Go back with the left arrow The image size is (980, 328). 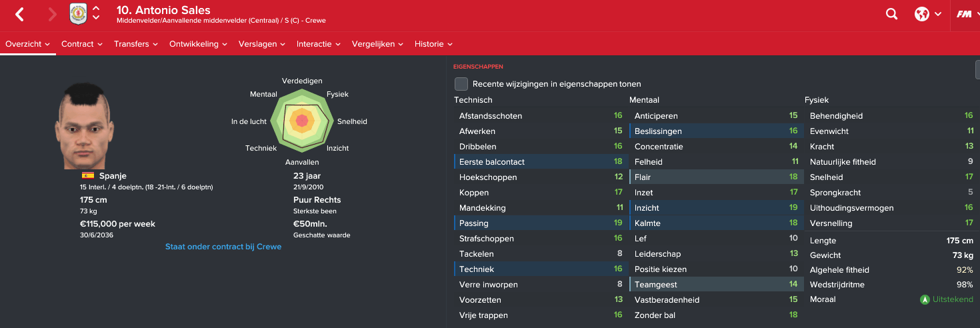coord(19,14)
